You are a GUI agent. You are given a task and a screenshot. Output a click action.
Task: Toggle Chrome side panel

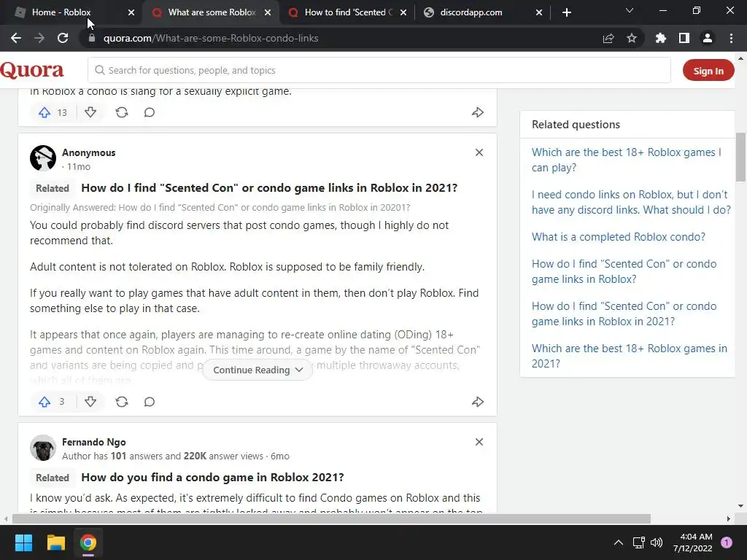[x=684, y=38]
